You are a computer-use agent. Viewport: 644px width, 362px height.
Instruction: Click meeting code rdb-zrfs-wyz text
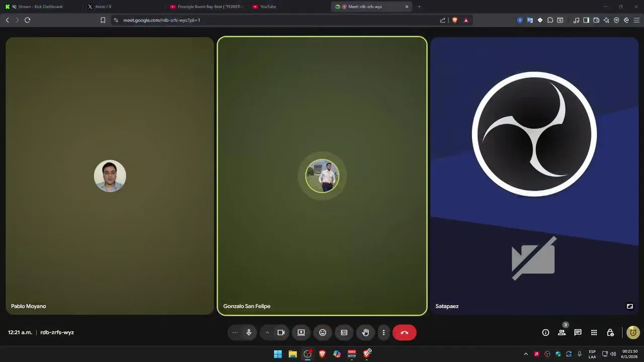57,332
